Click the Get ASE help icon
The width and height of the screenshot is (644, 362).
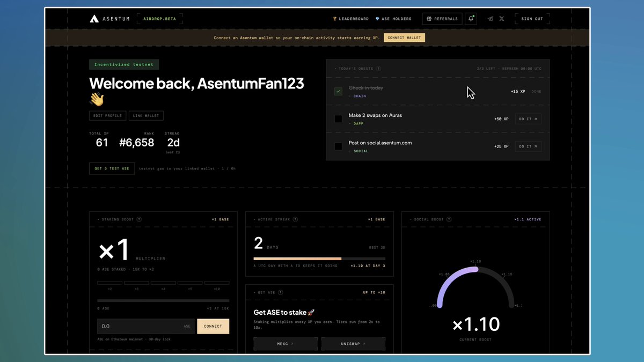pyautogui.click(x=281, y=292)
